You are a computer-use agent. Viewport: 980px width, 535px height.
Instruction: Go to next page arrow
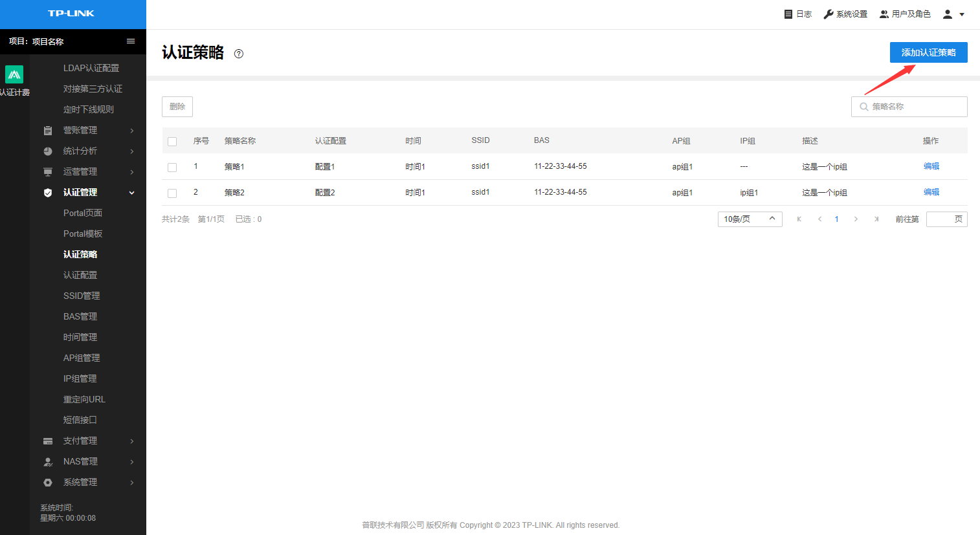click(856, 219)
